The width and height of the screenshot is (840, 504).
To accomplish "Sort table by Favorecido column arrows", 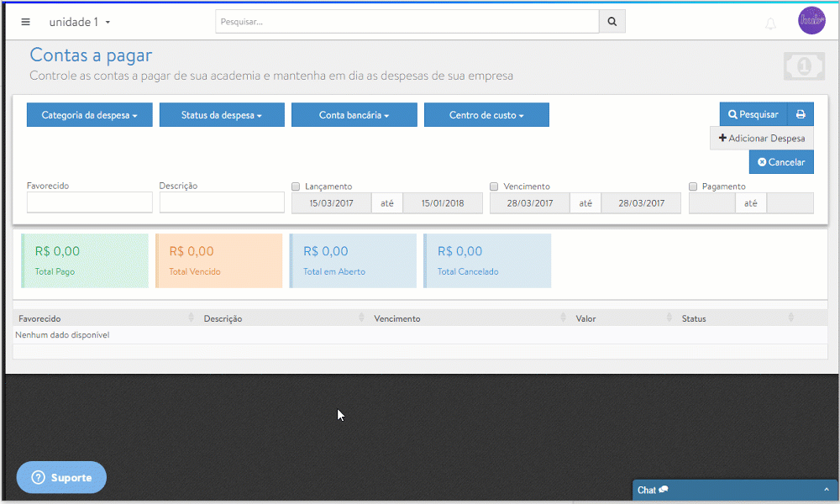I will [192, 318].
